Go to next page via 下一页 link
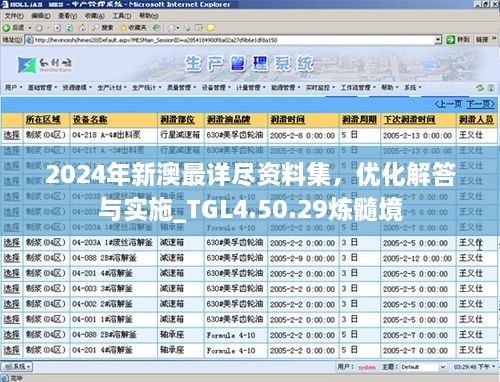This screenshot has height=382, width=500. 480,104
